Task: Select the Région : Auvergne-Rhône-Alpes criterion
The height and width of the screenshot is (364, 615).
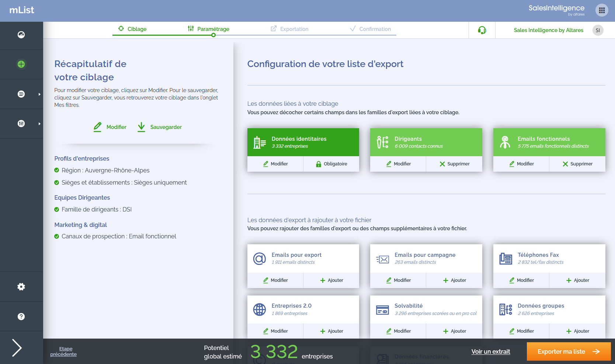Action: tap(102, 170)
